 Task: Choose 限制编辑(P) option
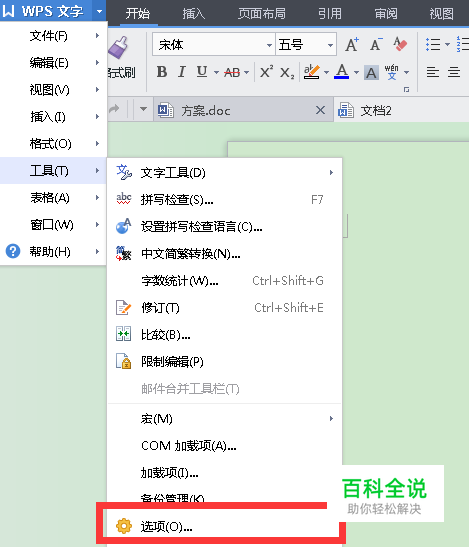click(x=225, y=361)
